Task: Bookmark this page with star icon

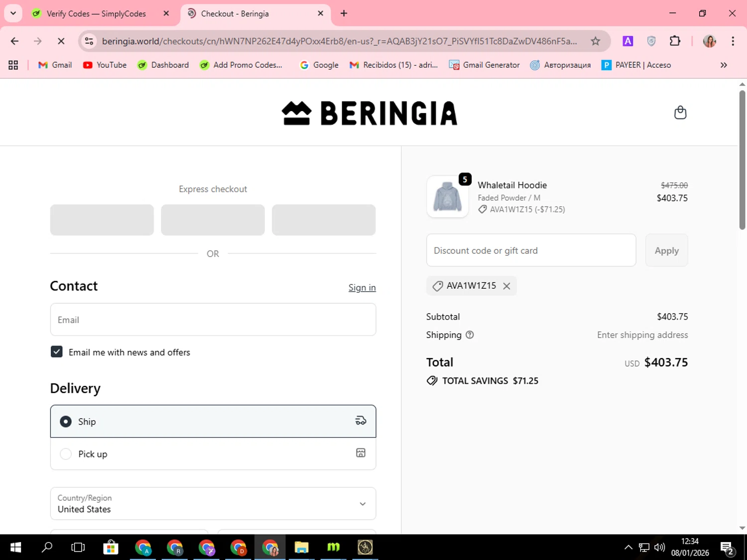Action: [595, 41]
